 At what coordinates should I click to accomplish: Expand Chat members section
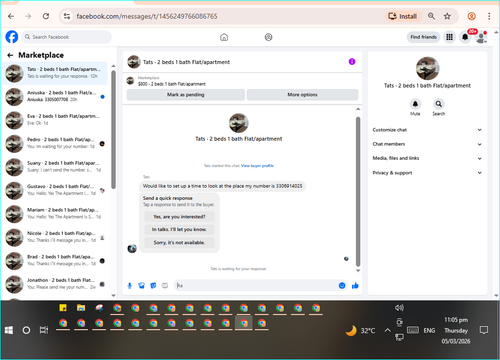(x=427, y=144)
